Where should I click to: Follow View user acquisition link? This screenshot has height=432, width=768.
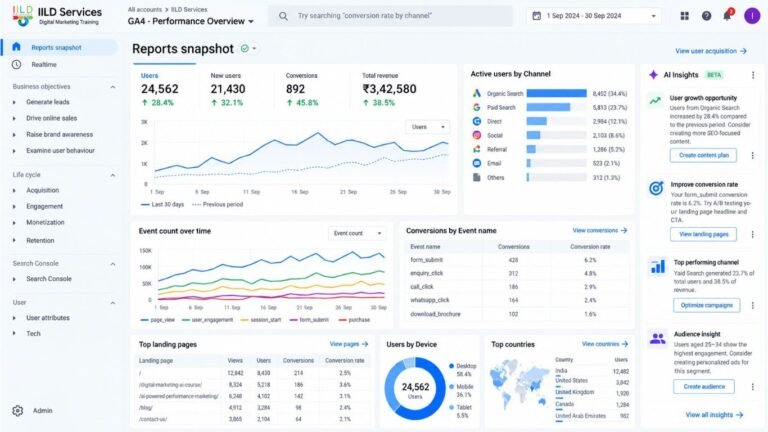[x=711, y=51]
